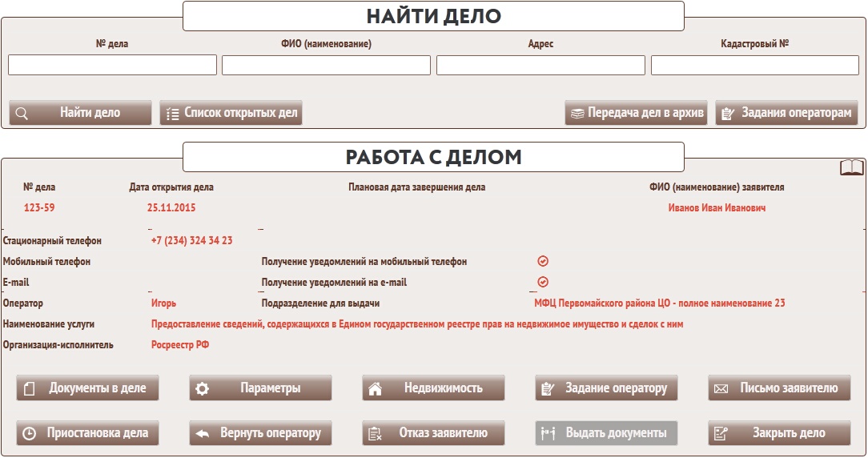Click «Приостановка дела» with clock icon
The width and height of the screenshot is (868, 458).
[87, 433]
